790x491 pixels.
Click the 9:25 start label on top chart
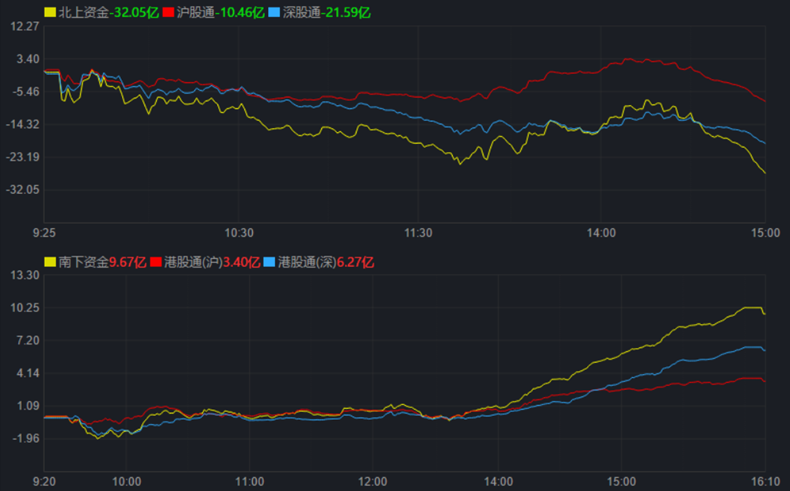coord(44,232)
